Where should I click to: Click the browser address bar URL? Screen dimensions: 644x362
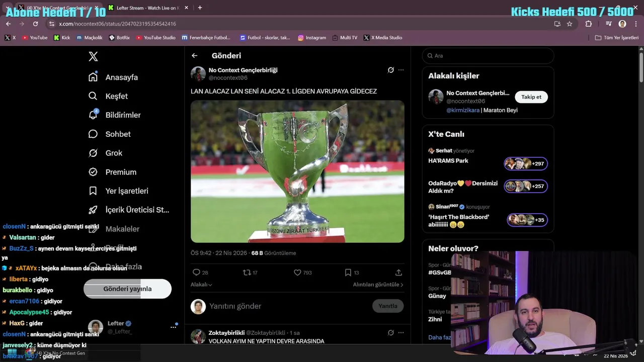(117, 24)
